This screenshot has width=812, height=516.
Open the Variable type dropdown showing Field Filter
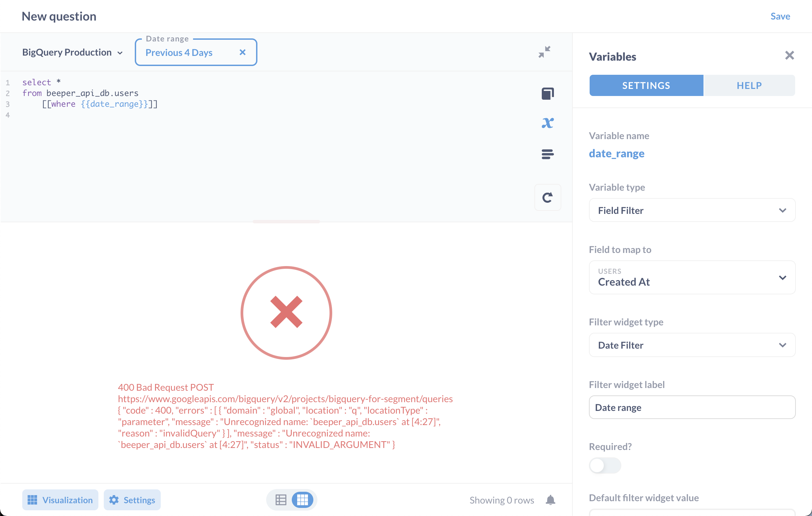692,210
